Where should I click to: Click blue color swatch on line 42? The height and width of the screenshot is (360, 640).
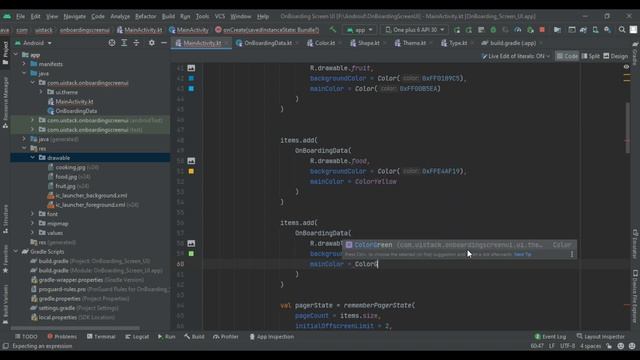coord(191,78)
